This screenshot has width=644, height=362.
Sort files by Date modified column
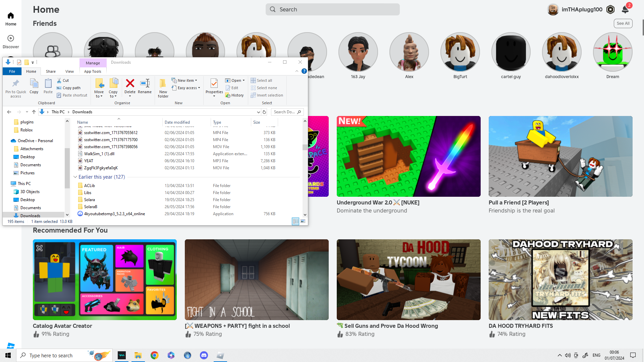point(177,122)
